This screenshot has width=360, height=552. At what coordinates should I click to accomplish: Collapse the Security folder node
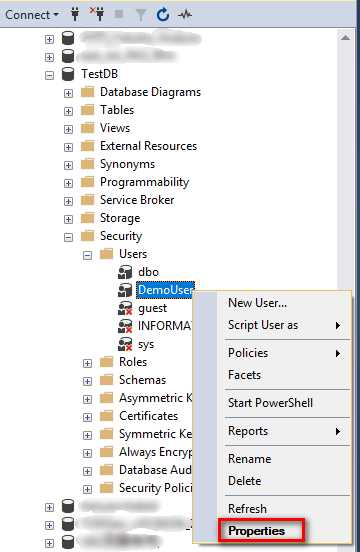(68, 237)
